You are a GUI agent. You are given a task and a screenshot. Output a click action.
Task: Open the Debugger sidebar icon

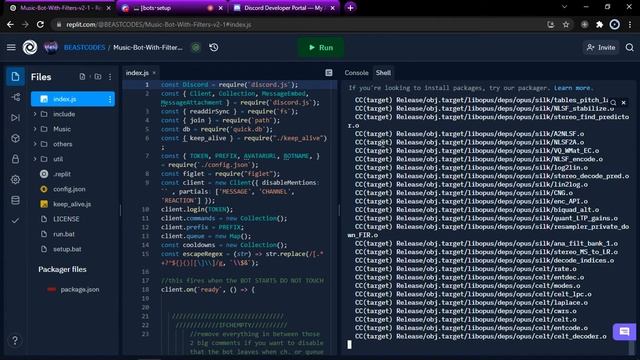16,118
